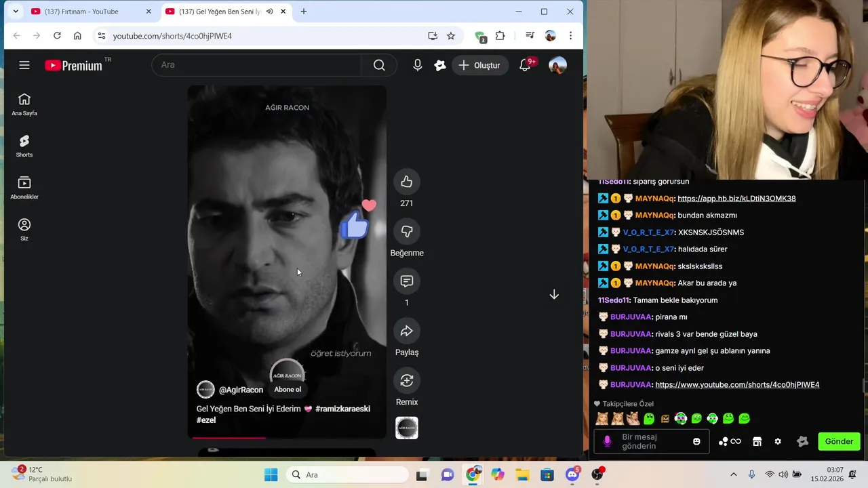Open Abonelikler subscriptions in sidebar
868x488 pixels.
tap(24, 188)
